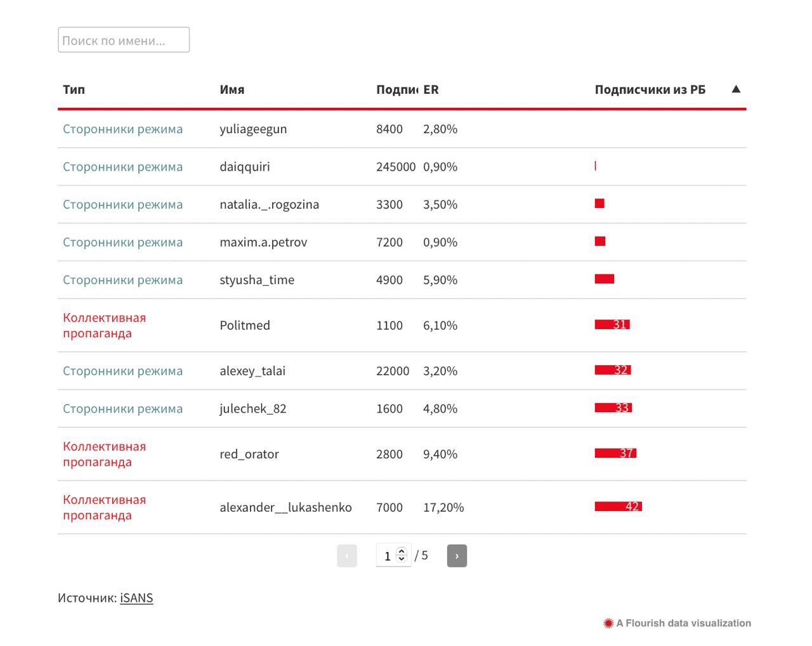812x646 pixels.
Task: Click the page number input box
Action: point(393,555)
